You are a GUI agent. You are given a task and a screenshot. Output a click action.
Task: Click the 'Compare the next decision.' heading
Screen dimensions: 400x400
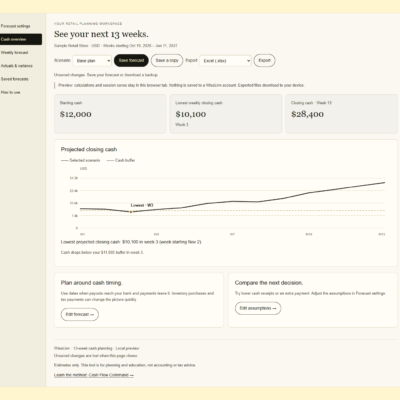coord(269,283)
